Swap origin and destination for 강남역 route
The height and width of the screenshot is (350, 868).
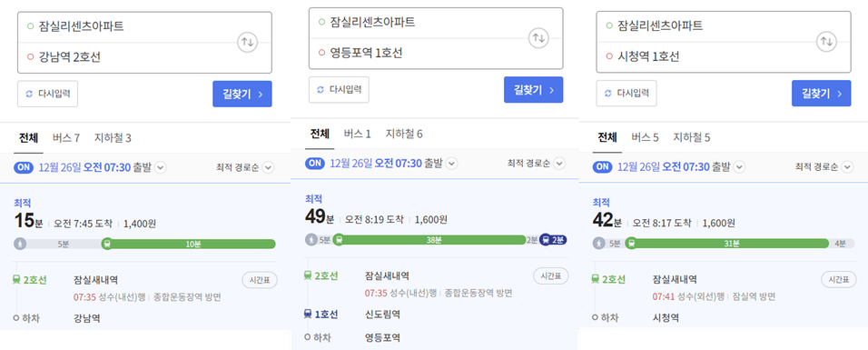pos(247,42)
